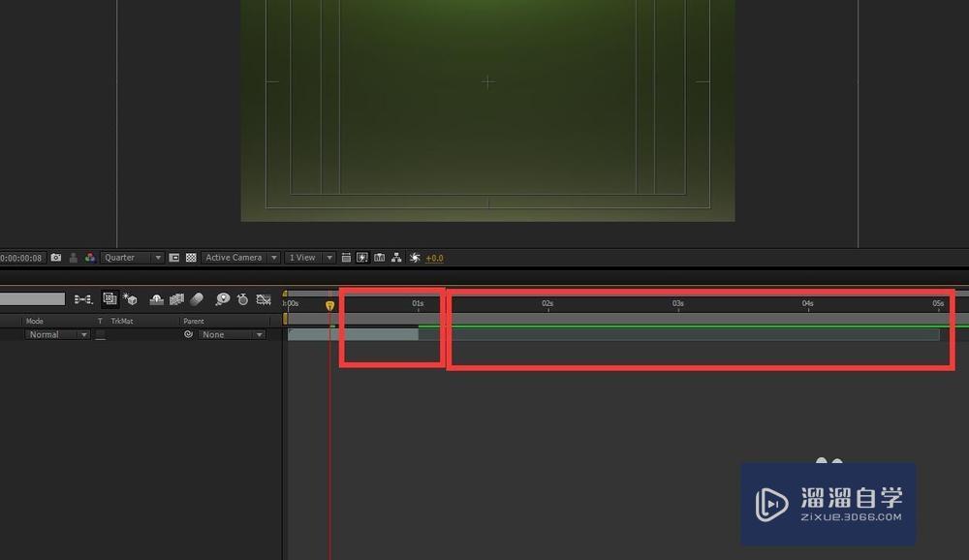Open the Composition Mini-Flowchart icon
The height and width of the screenshot is (560, 969).
[x=82, y=299]
